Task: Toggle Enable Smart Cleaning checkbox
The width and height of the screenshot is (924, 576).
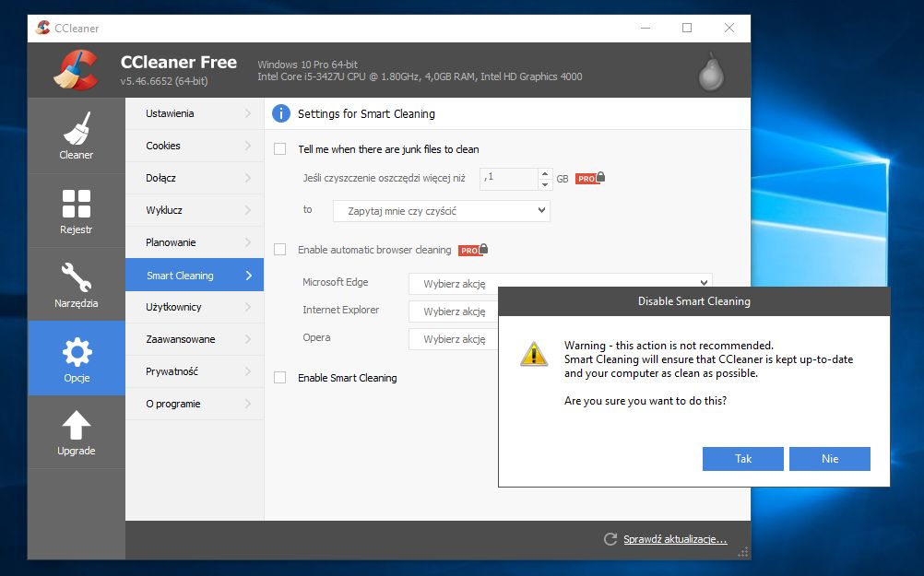Action: click(280, 378)
